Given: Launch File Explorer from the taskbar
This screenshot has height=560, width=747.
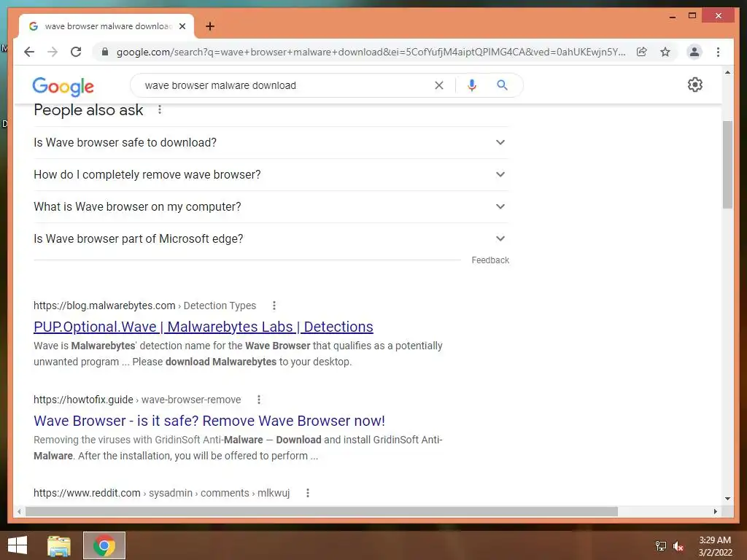Looking at the screenshot, I should point(59,545).
